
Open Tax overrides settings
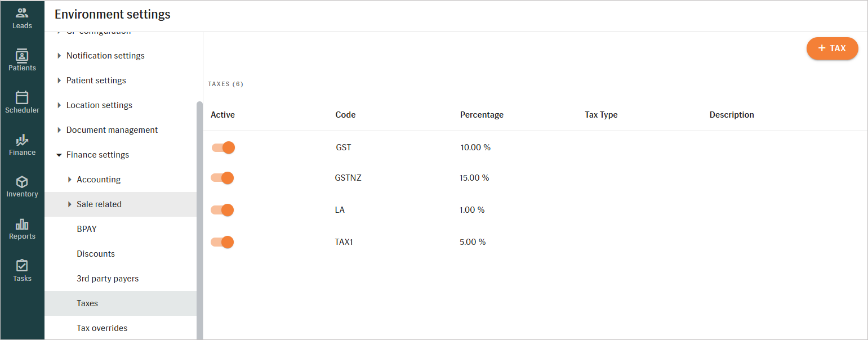point(102,328)
